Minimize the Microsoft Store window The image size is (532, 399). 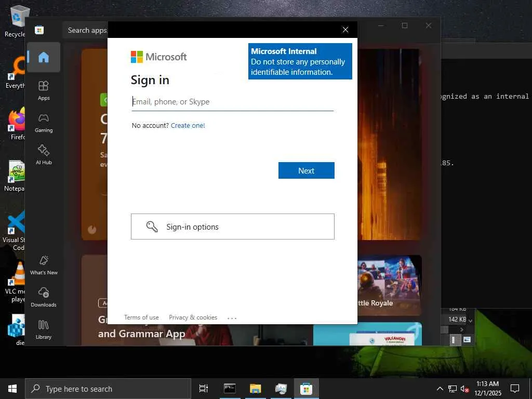(x=381, y=25)
